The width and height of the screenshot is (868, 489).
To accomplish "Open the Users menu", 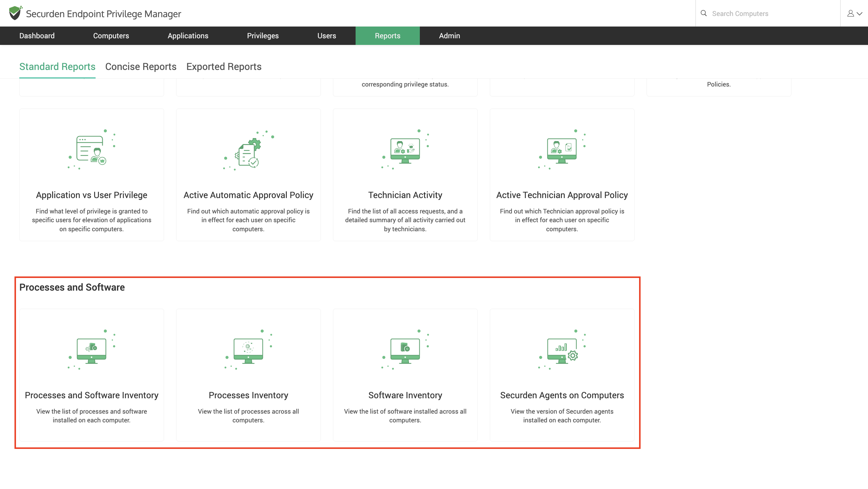I will [327, 36].
